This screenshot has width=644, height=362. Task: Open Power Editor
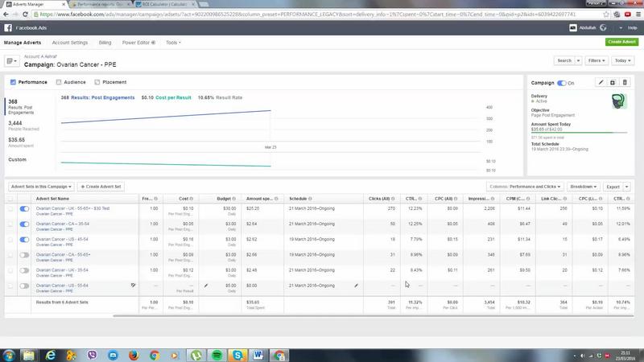[138, 43]
